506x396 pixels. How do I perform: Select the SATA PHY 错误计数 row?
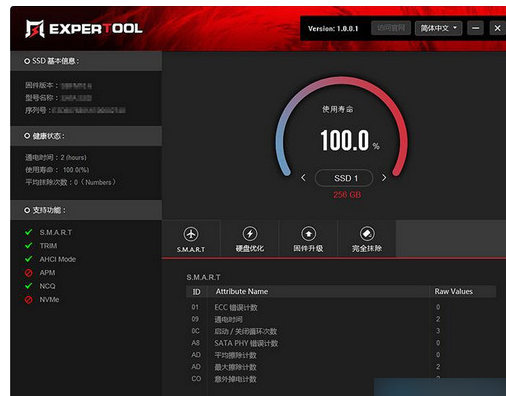[341, 343]
